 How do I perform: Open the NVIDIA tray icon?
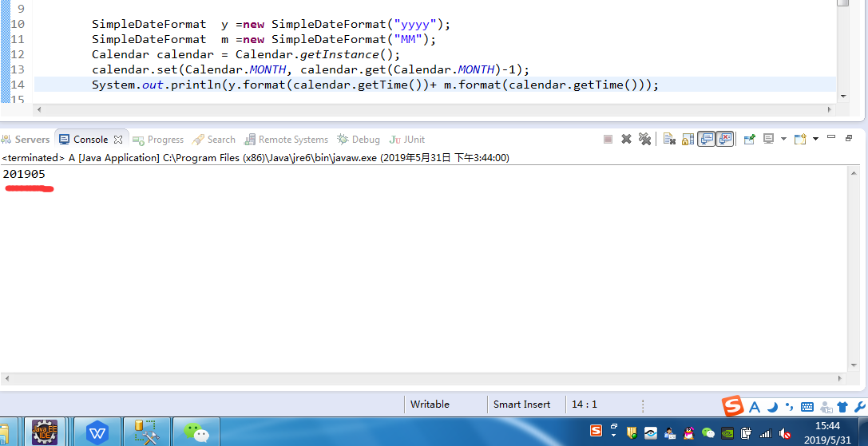click(727, 432)
